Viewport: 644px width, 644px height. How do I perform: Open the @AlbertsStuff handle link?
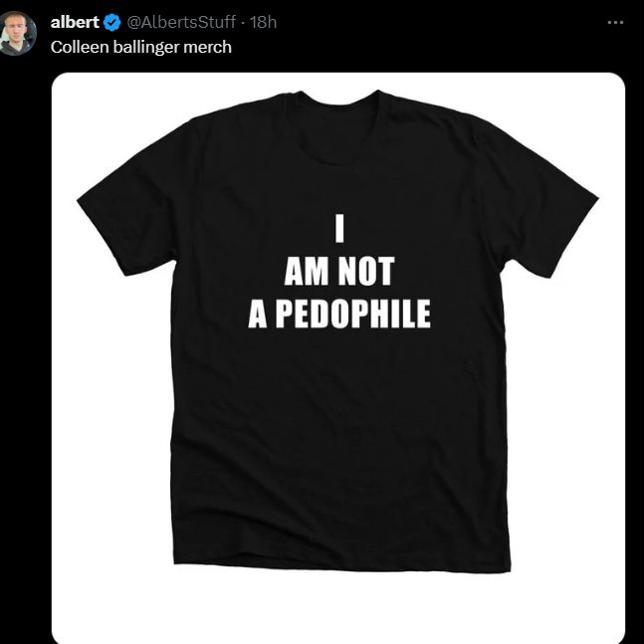pyautogui.click(x=182, y=23)
